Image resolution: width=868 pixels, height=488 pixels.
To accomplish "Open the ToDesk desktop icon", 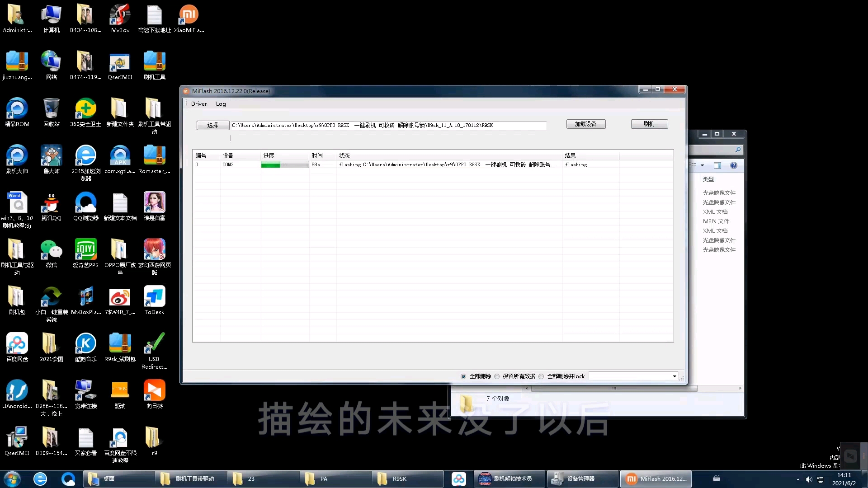I will (155, 301).
